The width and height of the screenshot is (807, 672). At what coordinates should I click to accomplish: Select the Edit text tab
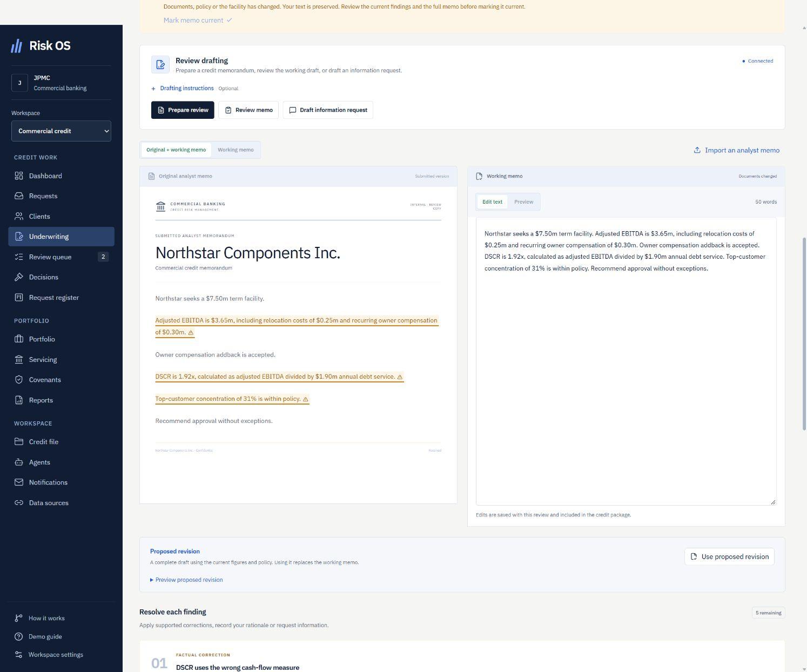[x=492, y=202]
